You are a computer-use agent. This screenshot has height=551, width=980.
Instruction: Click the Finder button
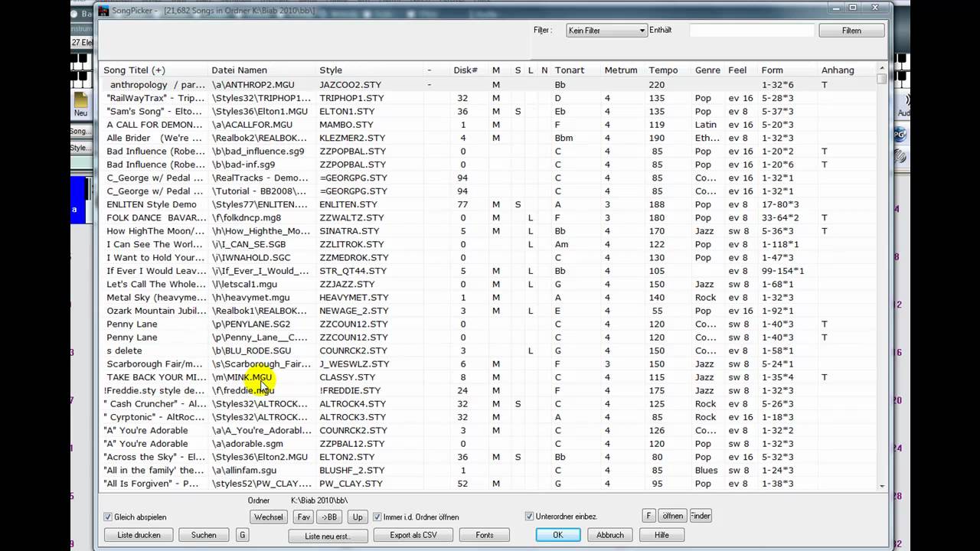coord(701,516)
